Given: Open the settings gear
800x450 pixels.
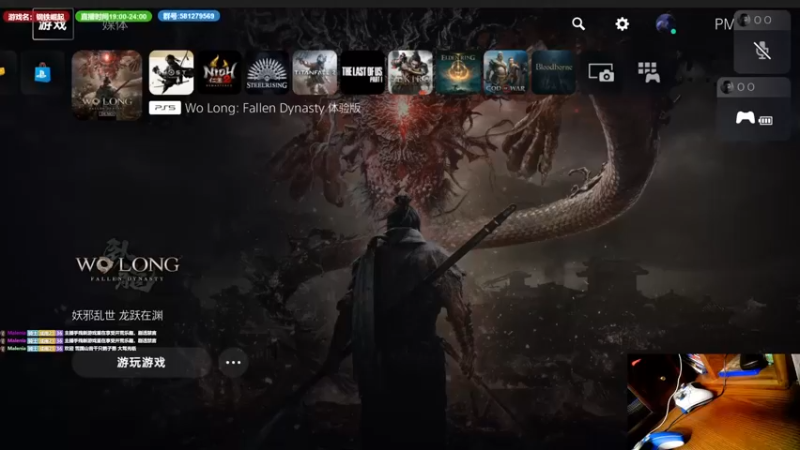Looking at the screenshot, I should pos(622,23).
